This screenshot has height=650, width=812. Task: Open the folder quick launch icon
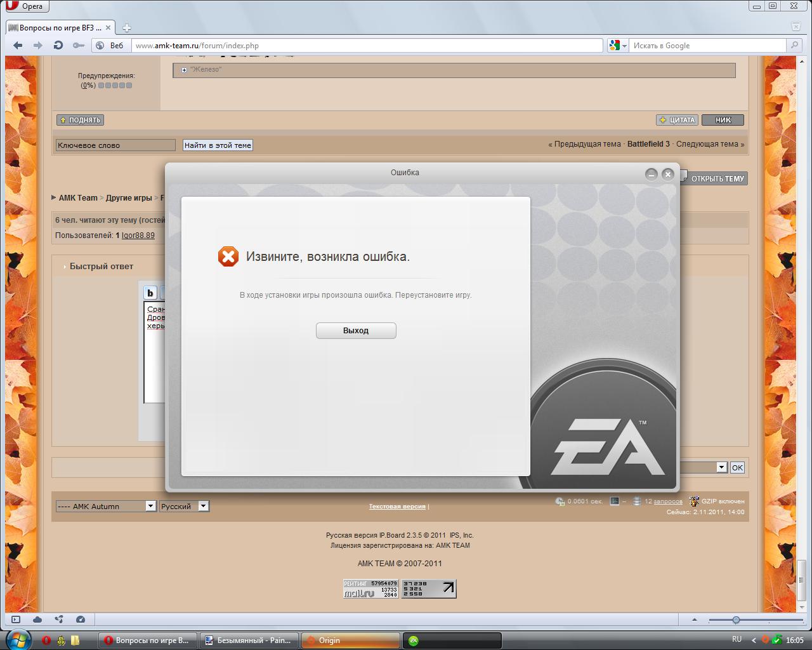click(75, 640)
